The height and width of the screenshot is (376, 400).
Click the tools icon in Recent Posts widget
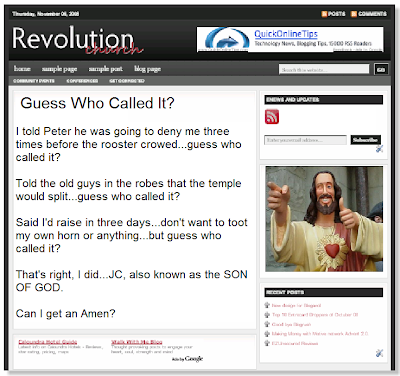[379, 353]
